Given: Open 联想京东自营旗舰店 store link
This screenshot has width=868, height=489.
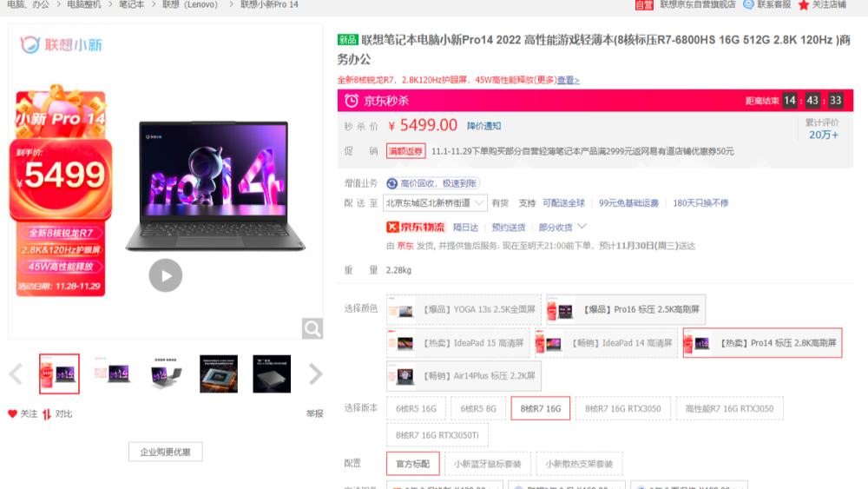Looking at the screenshot, I should [x=698, y=4].
